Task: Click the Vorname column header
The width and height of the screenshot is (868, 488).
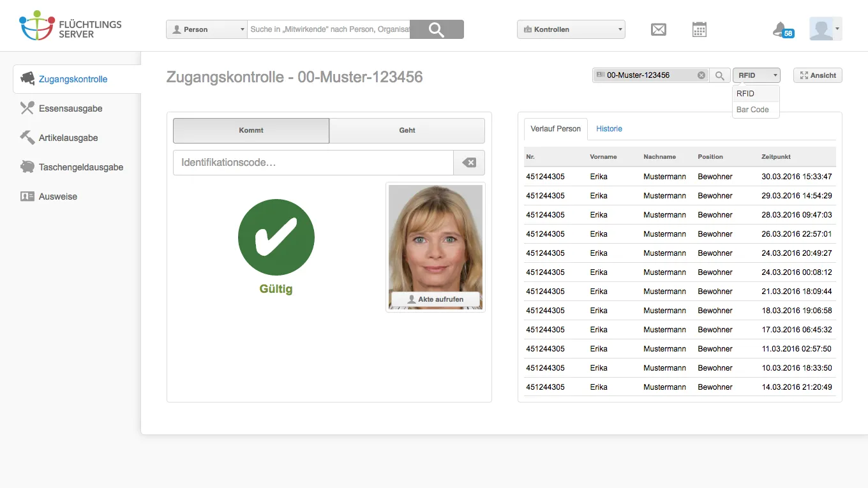Action: 603,156
